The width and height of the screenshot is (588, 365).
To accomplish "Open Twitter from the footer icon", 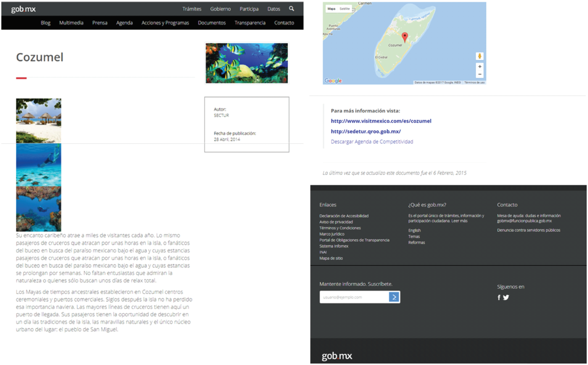I will click(x=506, y=297).
